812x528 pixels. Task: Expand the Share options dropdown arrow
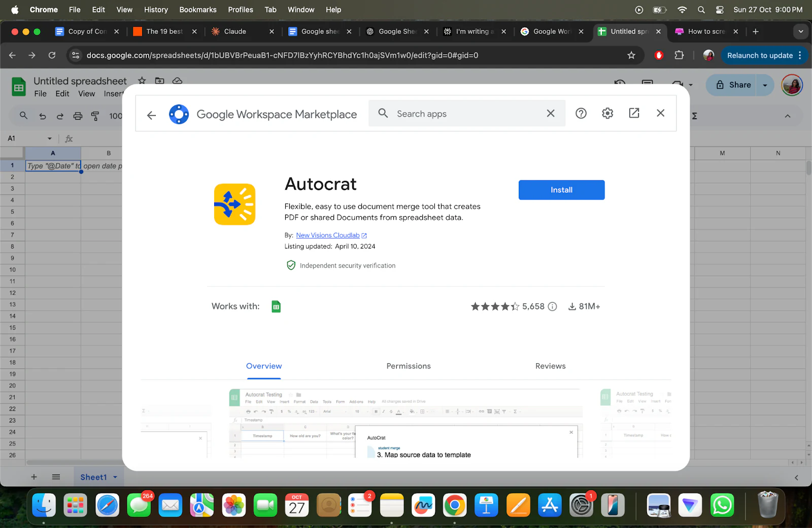pyautogui.click(x=765, y=85)
